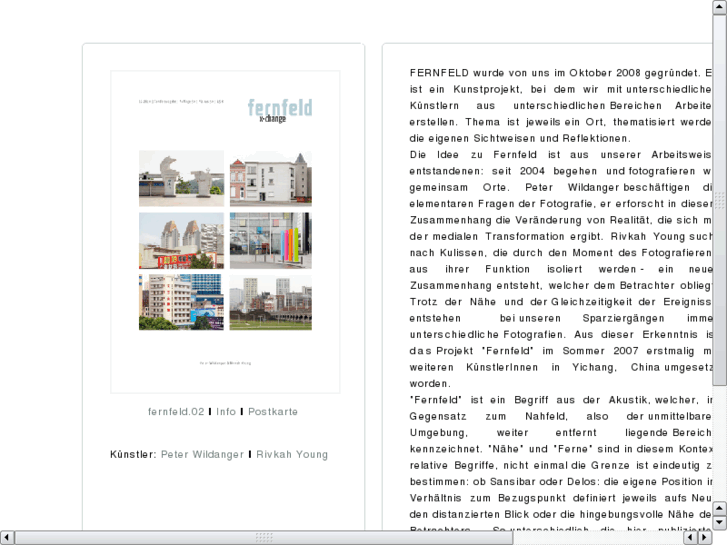Open artist Peter Wildanger link
Viewport: 727px width, 545px height.
[202, 454]
